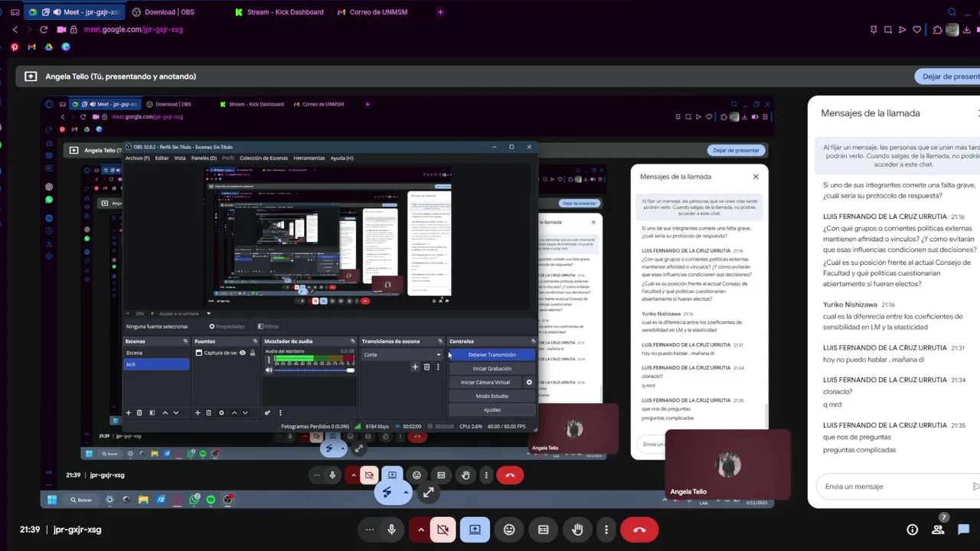Move the scene up in the OBS Escenas dock
Image resolution: width=980 pixels, height=551 pixels.
165,412
